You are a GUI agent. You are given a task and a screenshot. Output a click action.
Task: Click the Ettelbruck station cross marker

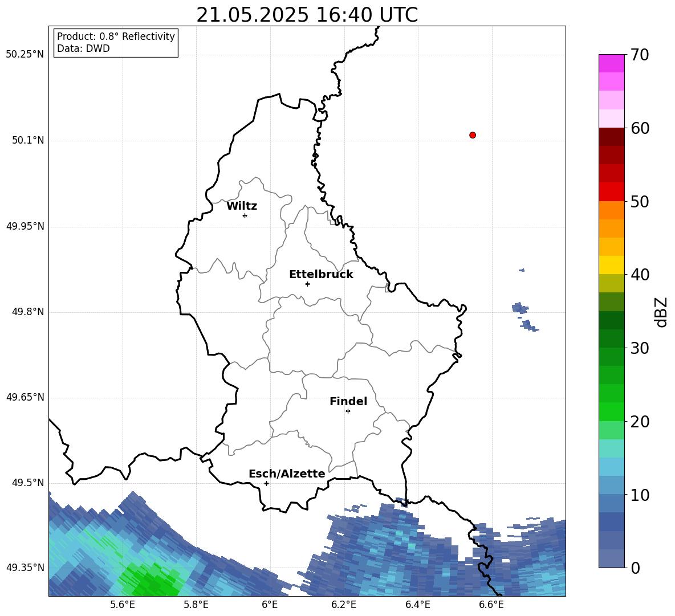pos(307,284)
